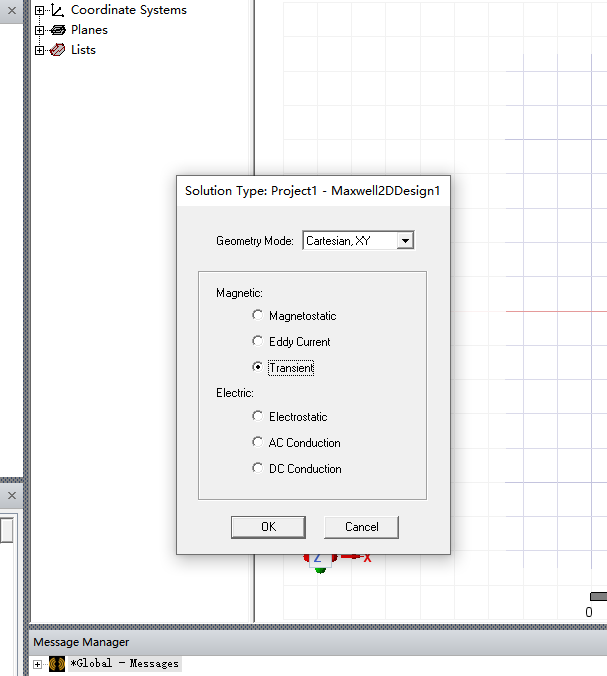Image resolution: width=607 pixels, height=676 pixels.
Task: Select the *Global - Messages entry
Action: click(125, 663)
